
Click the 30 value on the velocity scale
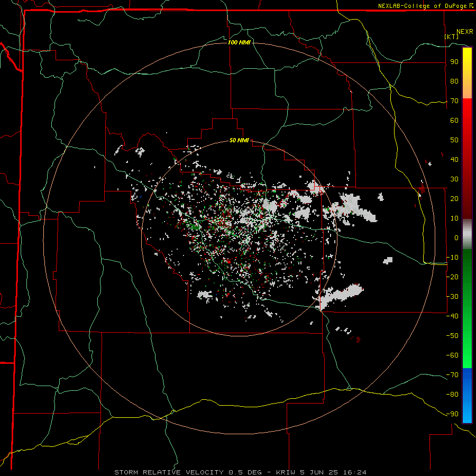tap(454, 179)
